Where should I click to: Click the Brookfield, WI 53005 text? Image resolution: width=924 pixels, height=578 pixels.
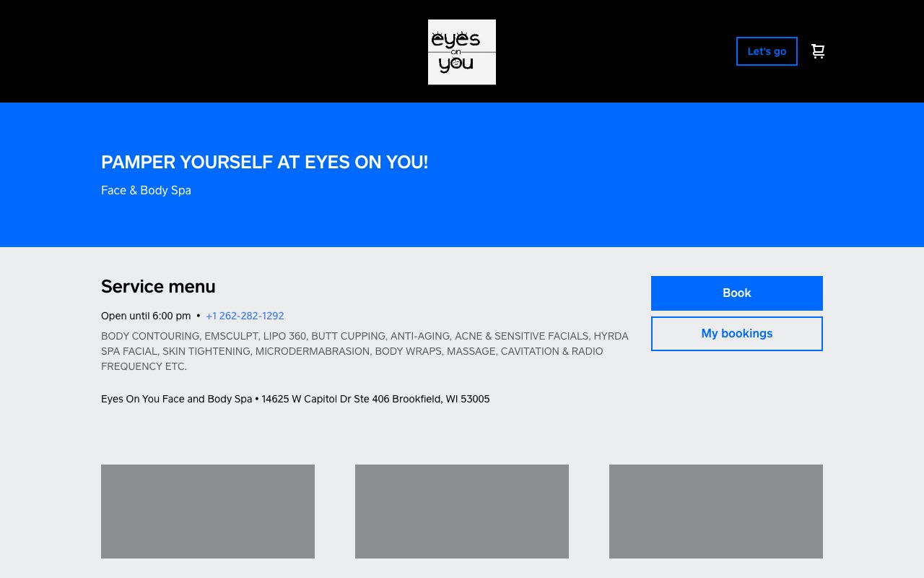coord(440,399)
